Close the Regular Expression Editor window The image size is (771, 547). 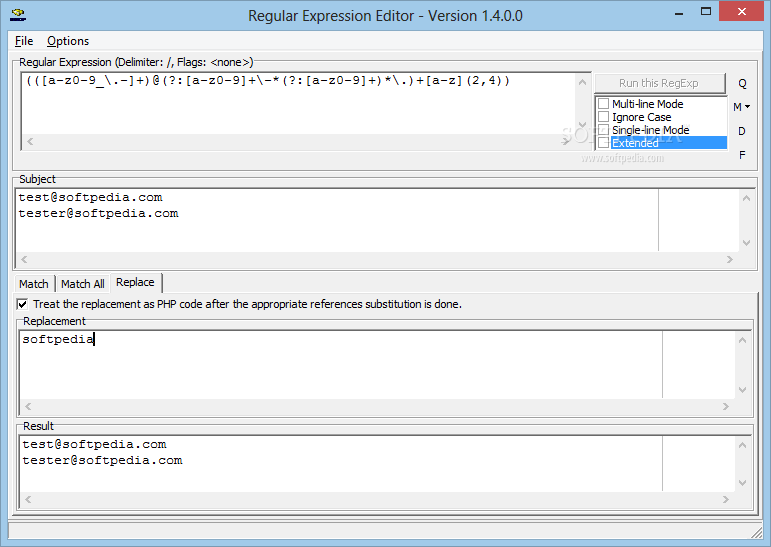click(741, 12)
